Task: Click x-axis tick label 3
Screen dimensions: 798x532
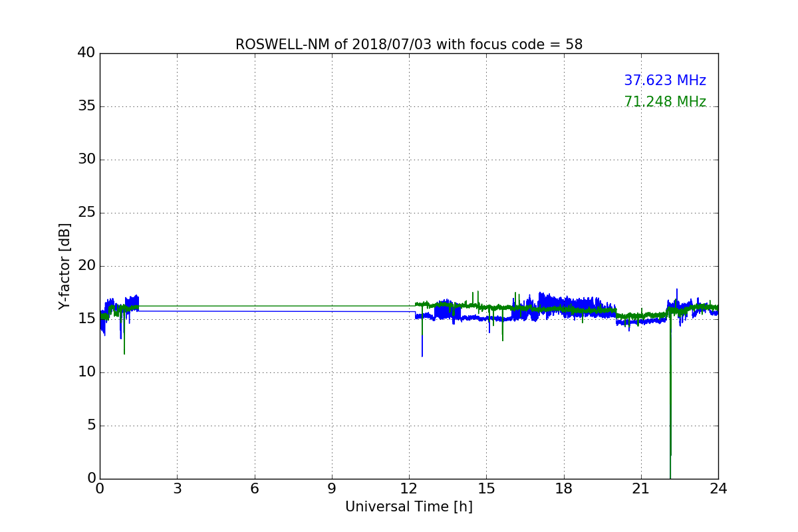Action: pos(177,489)
